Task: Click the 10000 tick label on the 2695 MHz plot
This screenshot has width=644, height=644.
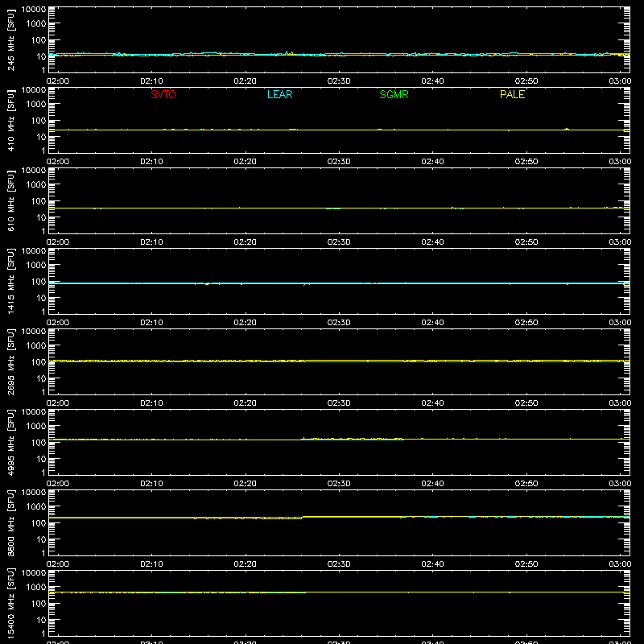Action: pyautogui.click(x=34, y=332)
